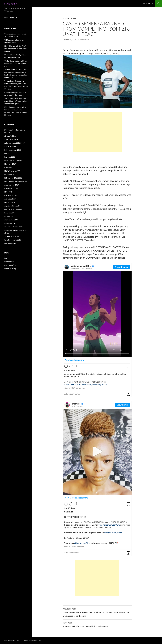Open @castersemenya800m mention in Unathi caption
162x644 pixels.
point(109,525)
